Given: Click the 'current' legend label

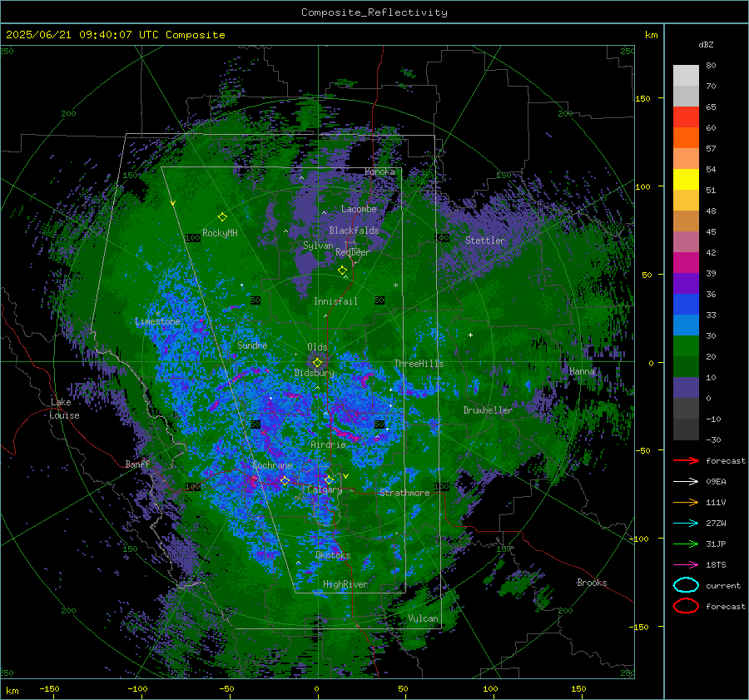Looking at the screenshot, I should 723,585.
